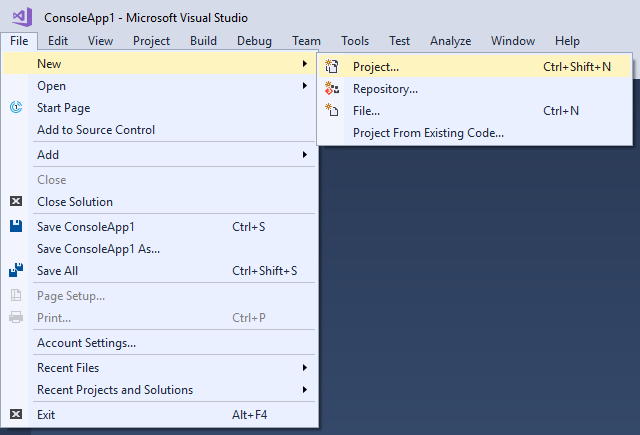Expand the Open submenu arrow
The width and height of the screenshot is (640, 435).
(x=304, y=86)
